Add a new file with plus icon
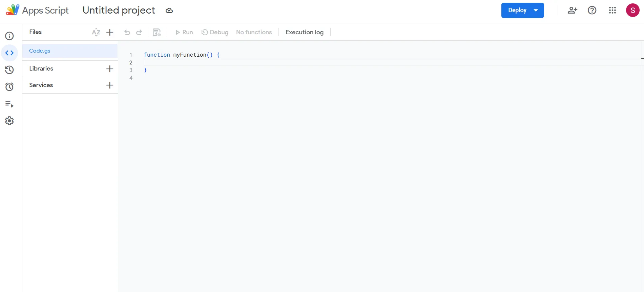Viewport: 644px width, 292px height. click(110, 32)
